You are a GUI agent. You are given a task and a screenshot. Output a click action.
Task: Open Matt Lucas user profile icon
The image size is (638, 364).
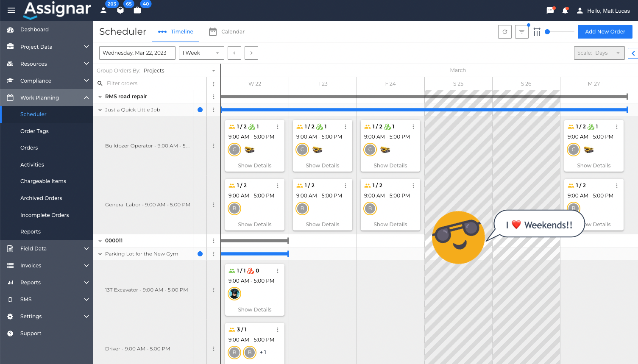coord(580,11)
